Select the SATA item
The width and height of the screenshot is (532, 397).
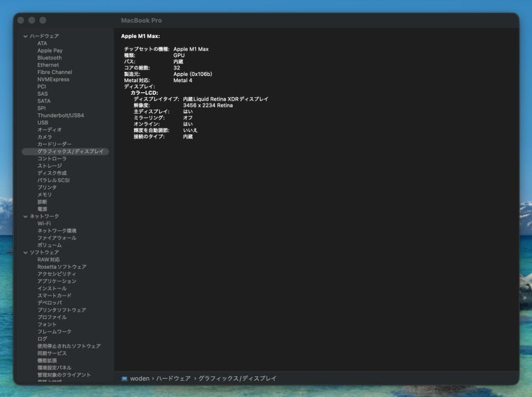point(44,101)
